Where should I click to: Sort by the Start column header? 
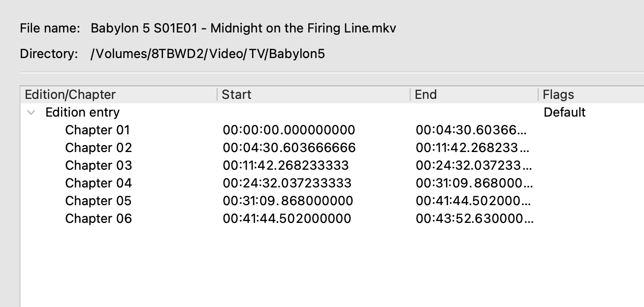pos(237,95)
